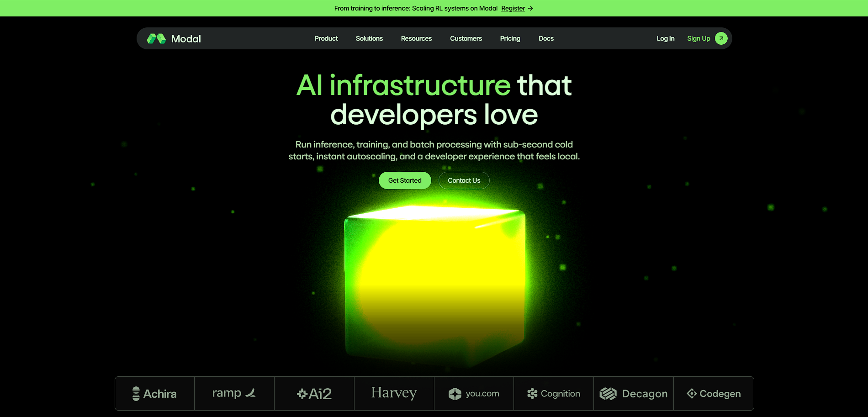
Task: Click the Cognition logo icon
Action: coord(532,394)
